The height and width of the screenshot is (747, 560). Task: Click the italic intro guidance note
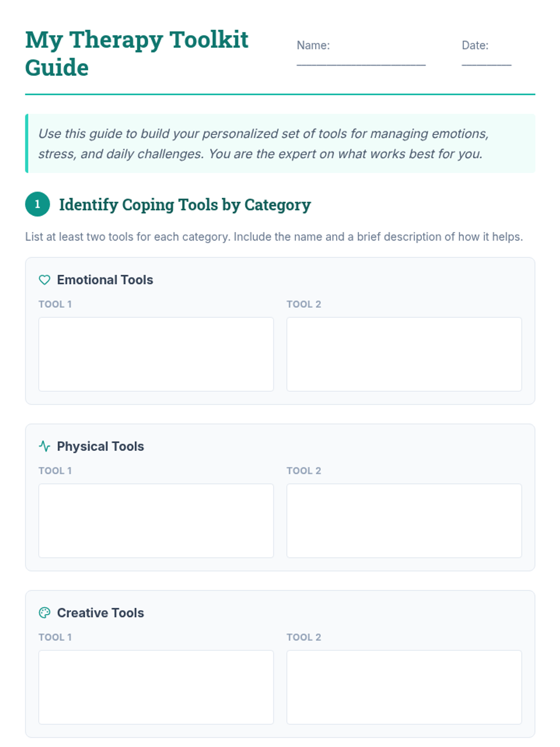point(263,143)
